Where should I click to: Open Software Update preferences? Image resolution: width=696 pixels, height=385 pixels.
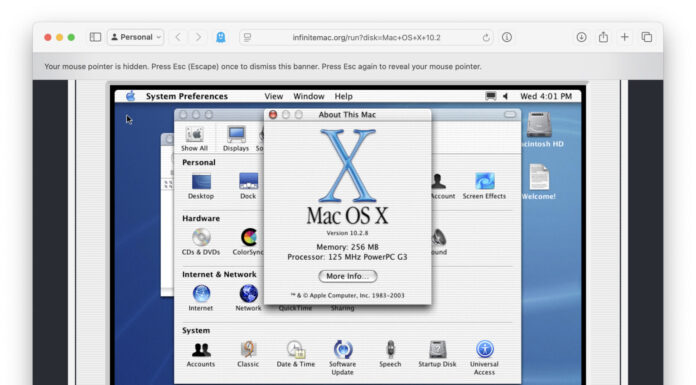342,357
